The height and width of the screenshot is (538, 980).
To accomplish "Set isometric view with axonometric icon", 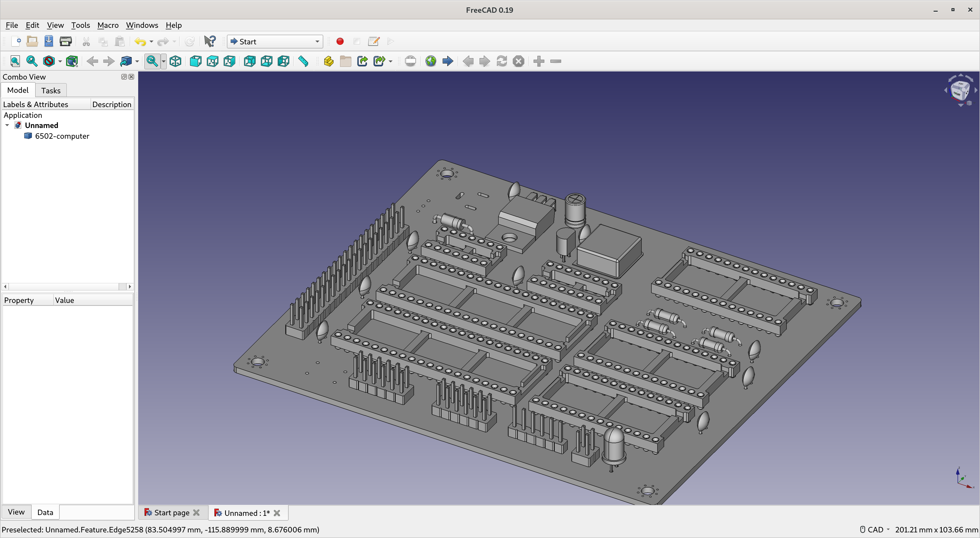I will point(175,61).
